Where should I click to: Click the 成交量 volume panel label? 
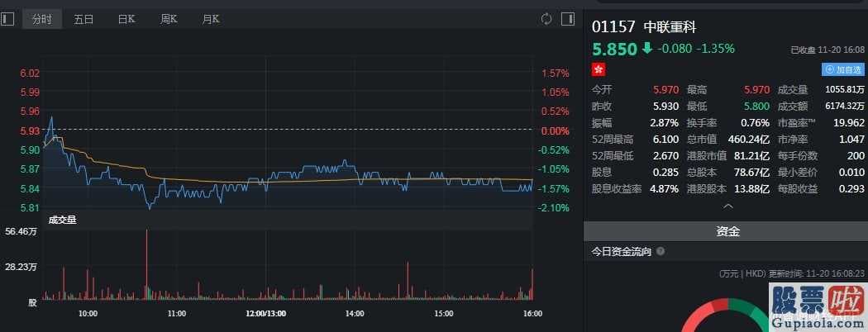point(62,221)
